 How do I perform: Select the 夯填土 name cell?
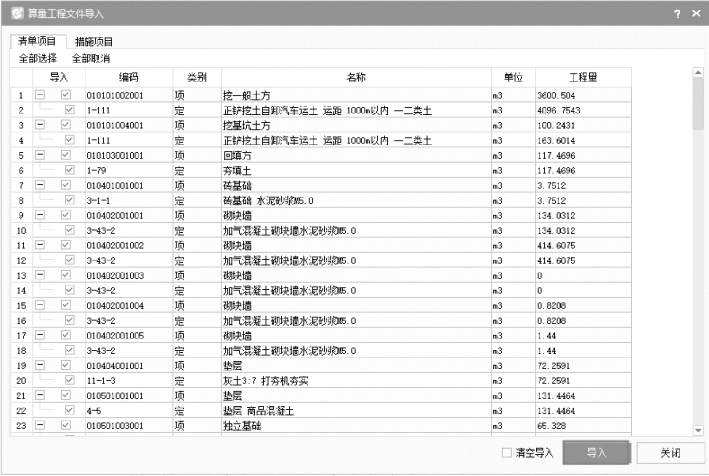[x=356, y=170]
